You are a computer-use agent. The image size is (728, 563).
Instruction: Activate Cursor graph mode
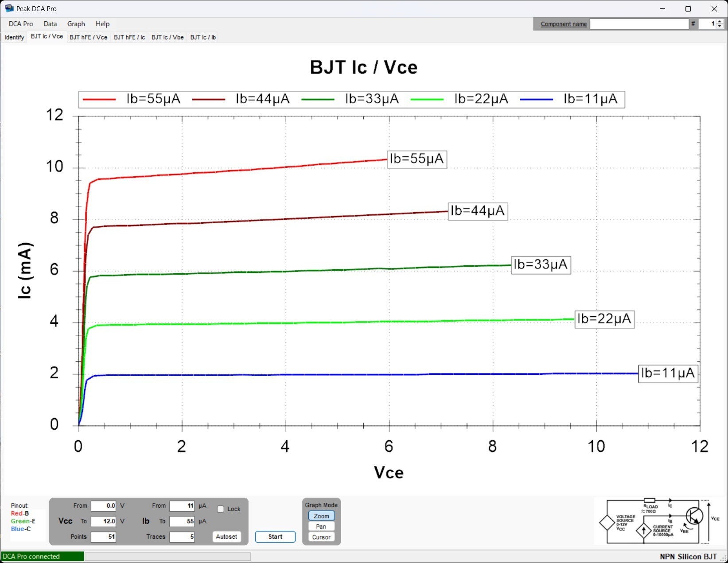[x=321, y=537]
